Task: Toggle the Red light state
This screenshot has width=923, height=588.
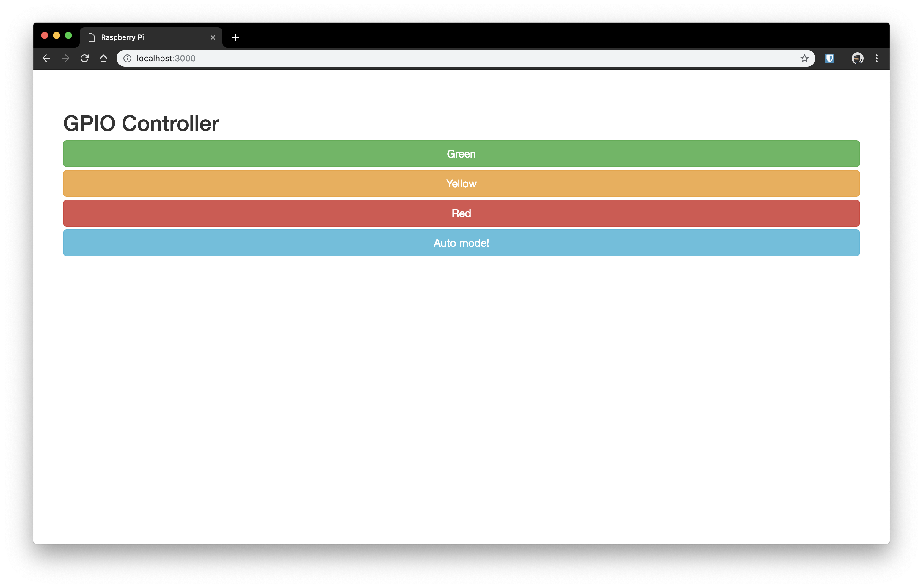Action: click(x=461, y=213)
